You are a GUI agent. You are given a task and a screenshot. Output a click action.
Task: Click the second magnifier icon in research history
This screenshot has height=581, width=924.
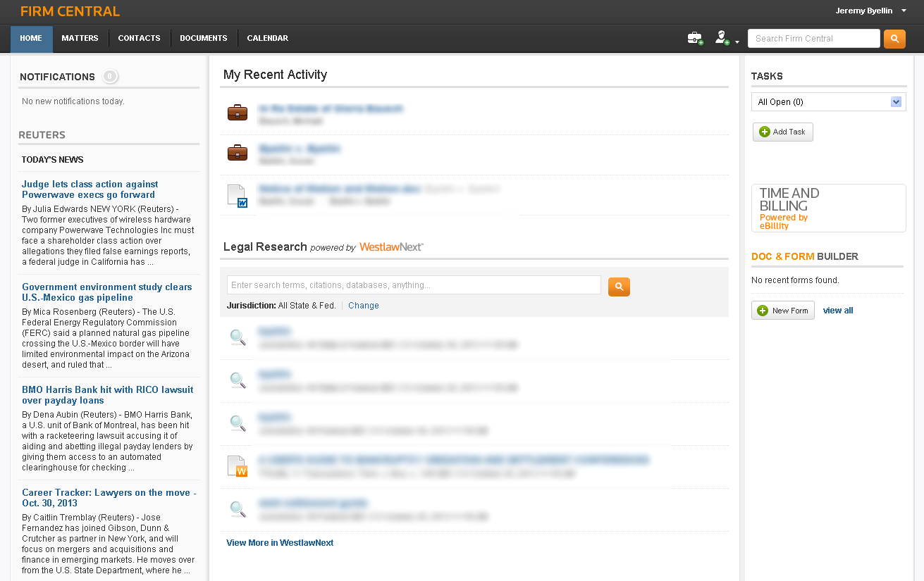pos(238,380)
